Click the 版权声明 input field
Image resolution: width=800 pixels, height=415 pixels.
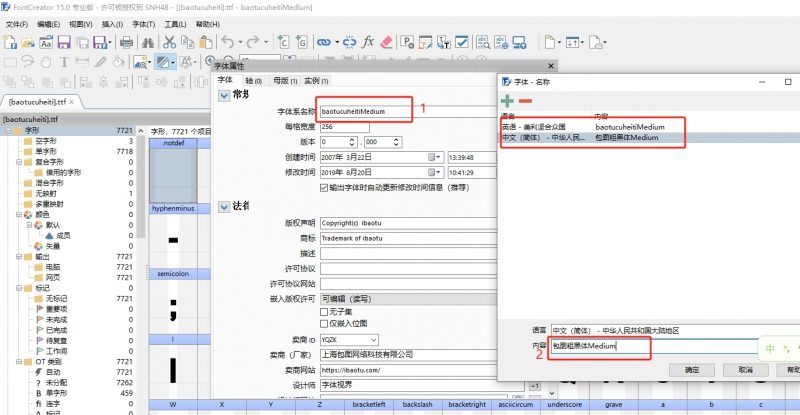coord(408,223)
